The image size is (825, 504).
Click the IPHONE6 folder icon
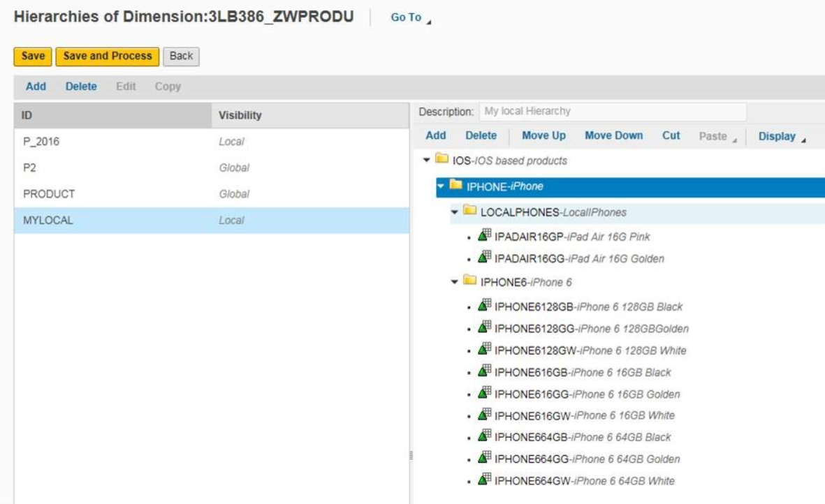[470, 281]
